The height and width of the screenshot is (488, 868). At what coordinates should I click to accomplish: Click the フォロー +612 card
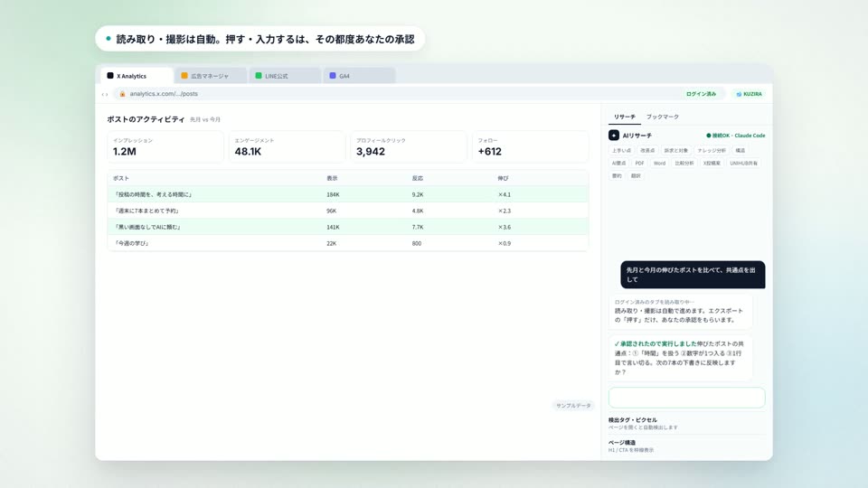tap(531, 146)
